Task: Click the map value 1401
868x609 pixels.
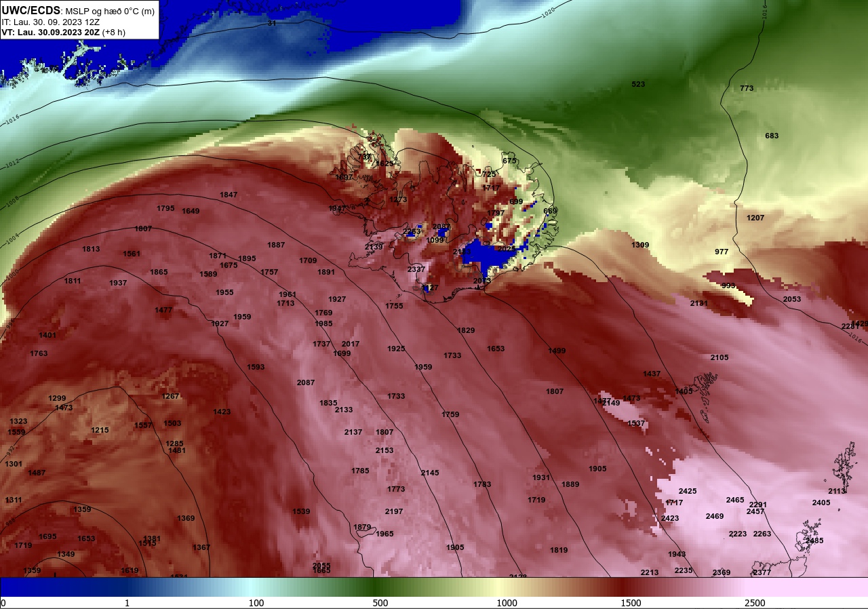Action: [x=47, y=335]
